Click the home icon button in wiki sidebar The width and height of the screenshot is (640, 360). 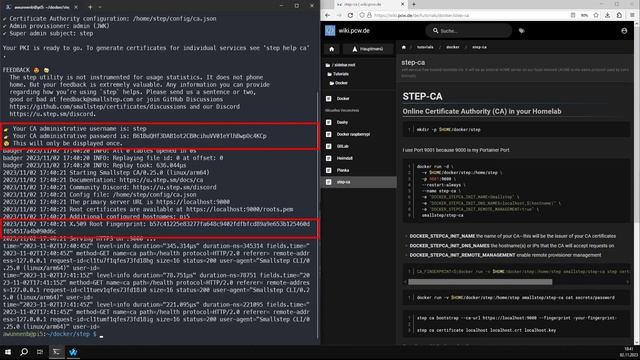coord(331,49)
